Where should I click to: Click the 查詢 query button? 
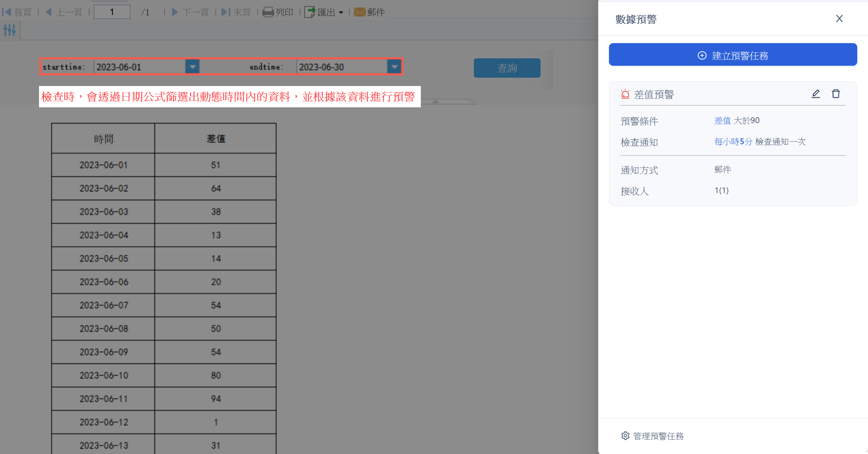[x=507, y=68]
